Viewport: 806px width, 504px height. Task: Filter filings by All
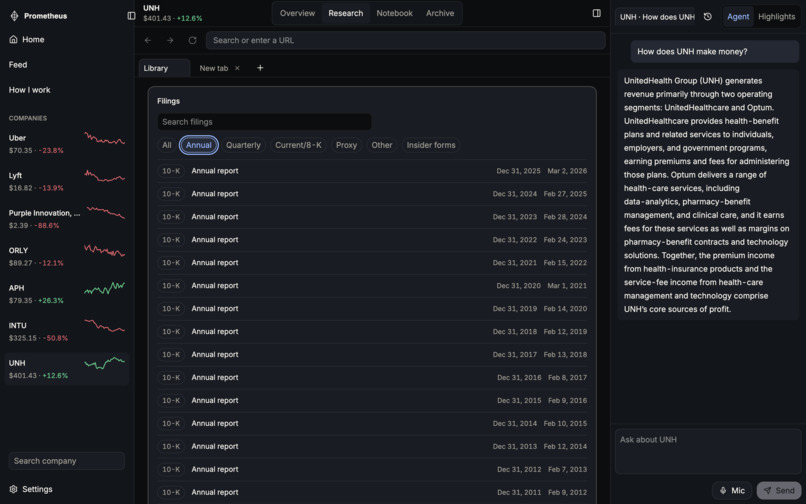pyautogui.click(x=167, y=145)
